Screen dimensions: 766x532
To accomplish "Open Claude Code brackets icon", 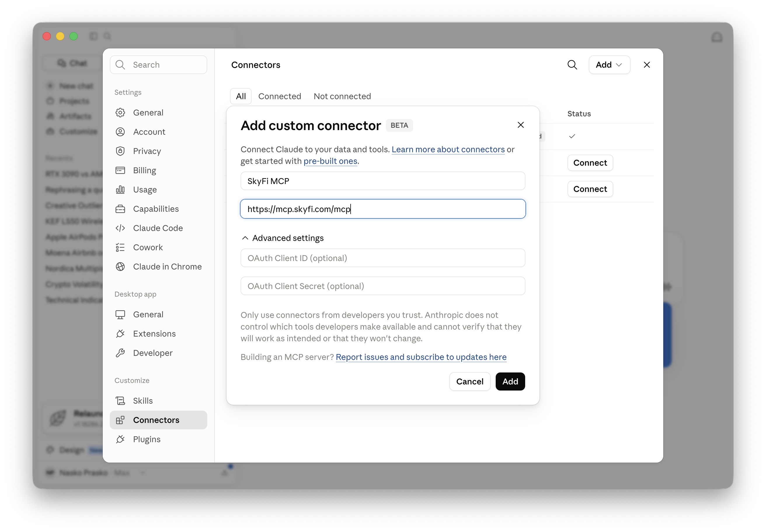I will [x=120, y=228].
